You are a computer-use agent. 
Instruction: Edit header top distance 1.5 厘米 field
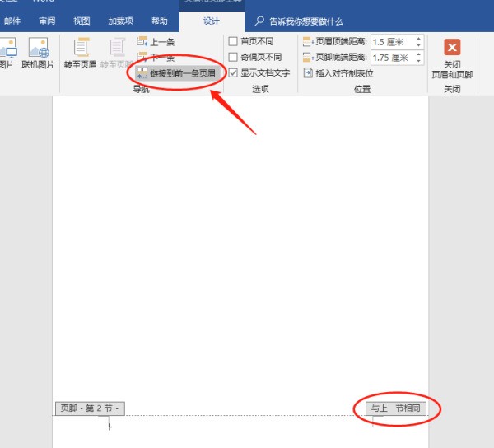[x=392, y=42]
